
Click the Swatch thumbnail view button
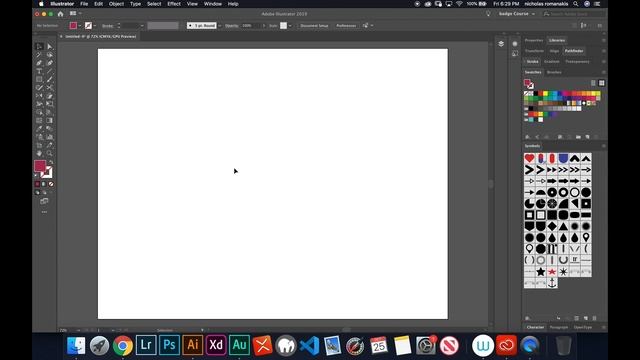click(x=601, y=83)
